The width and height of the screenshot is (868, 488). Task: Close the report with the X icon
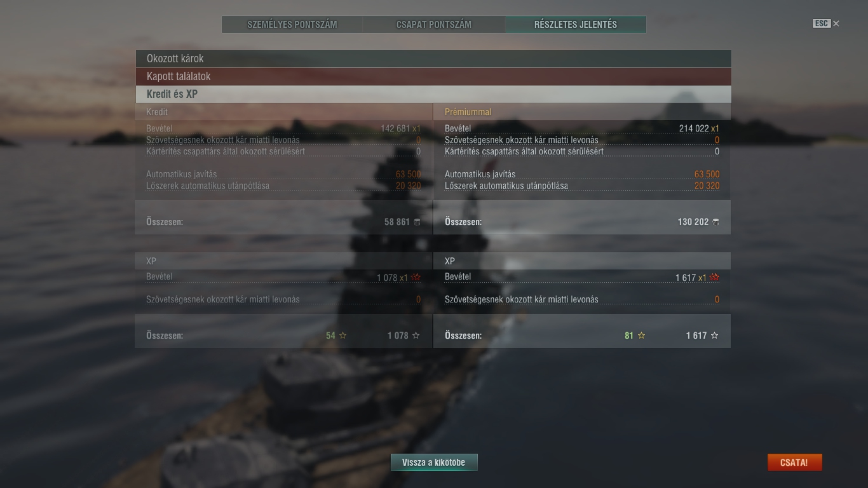pyautogui.click(x=836, y=24)
